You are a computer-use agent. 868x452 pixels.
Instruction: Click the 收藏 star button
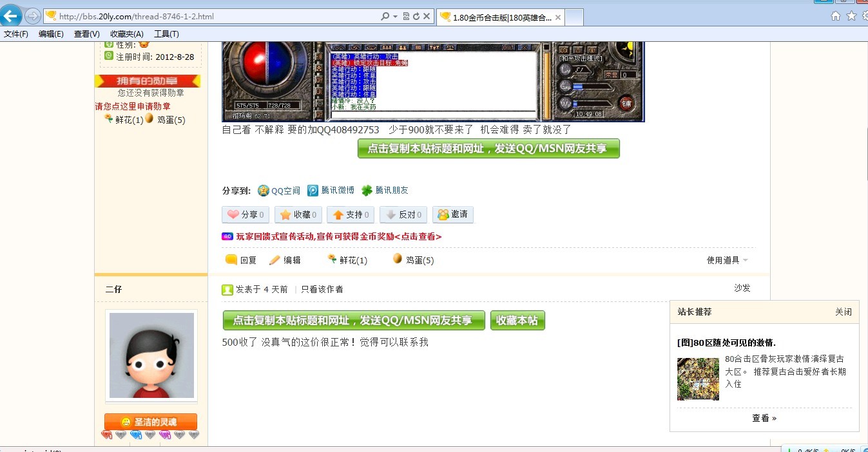coord(298,215)
